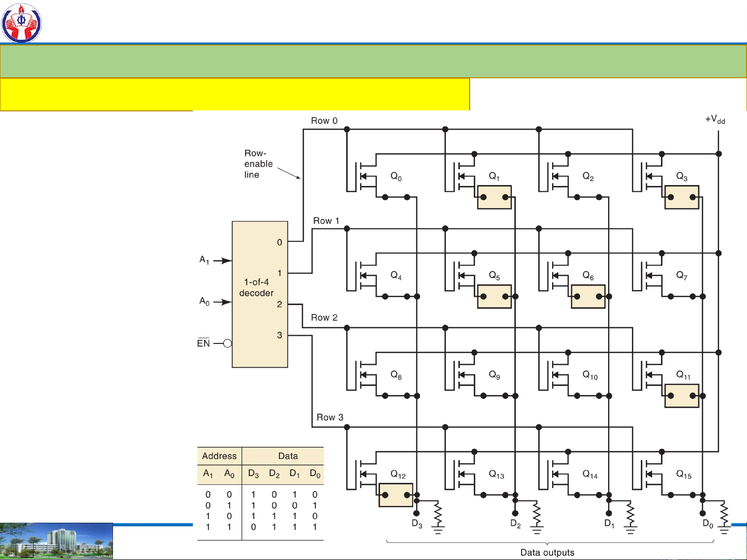Screen dimensions: 747x560
Task: Click the inverted EN input bubble on decoder
Action: pyautogui.click(x=227, y=343)
